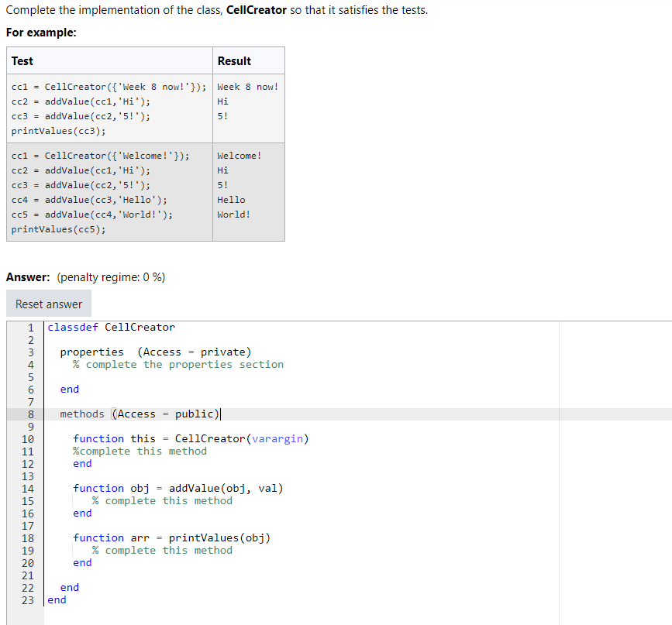Click the 'end' keyword on line 20

click(x=82, y=563)
